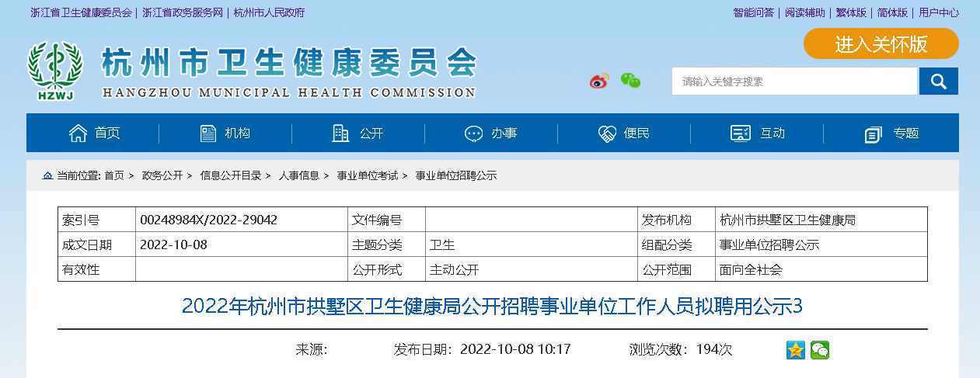Open 用户中心 link
Image resolution: width=980 pixels, height=378 pixels.
click(939, 13)
